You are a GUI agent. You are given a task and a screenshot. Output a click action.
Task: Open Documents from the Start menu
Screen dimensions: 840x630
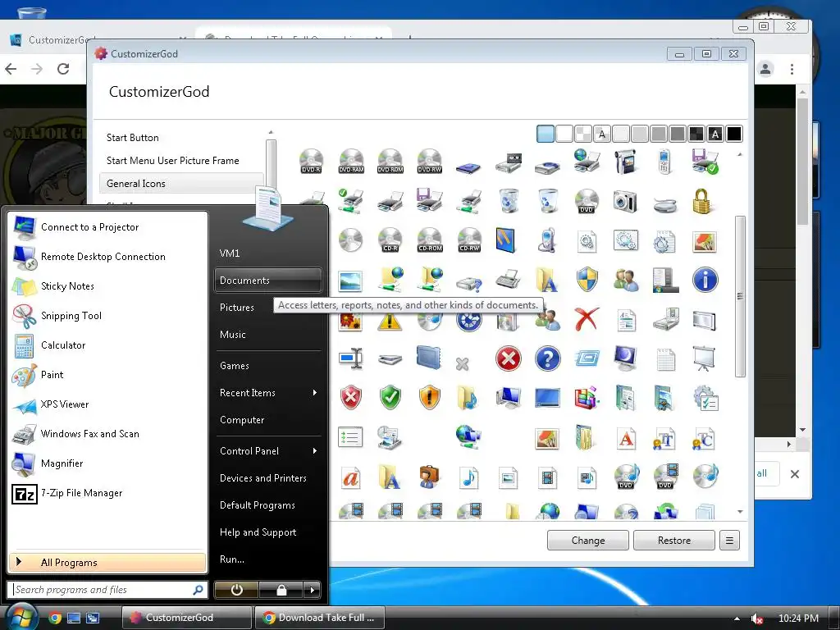pos(268,281)
